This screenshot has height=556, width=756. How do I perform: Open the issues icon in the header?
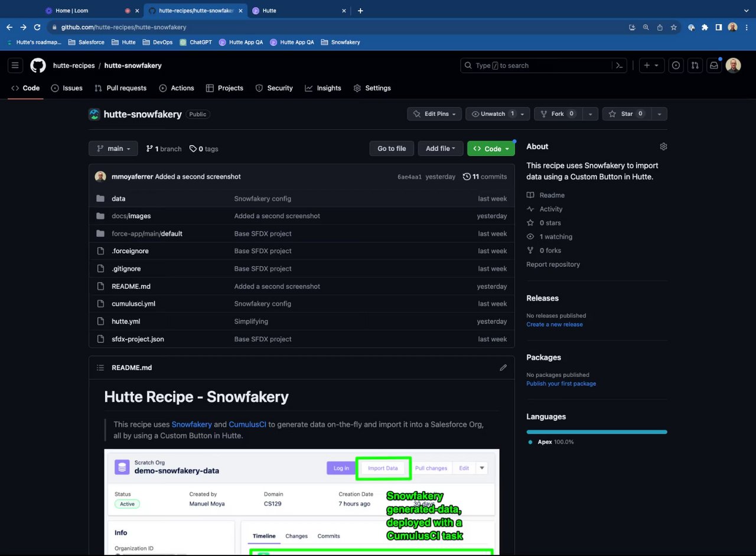point(676,66)
